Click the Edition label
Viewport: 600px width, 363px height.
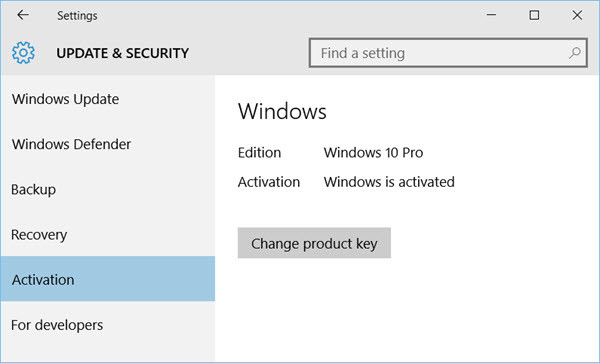tap(259, 153)
